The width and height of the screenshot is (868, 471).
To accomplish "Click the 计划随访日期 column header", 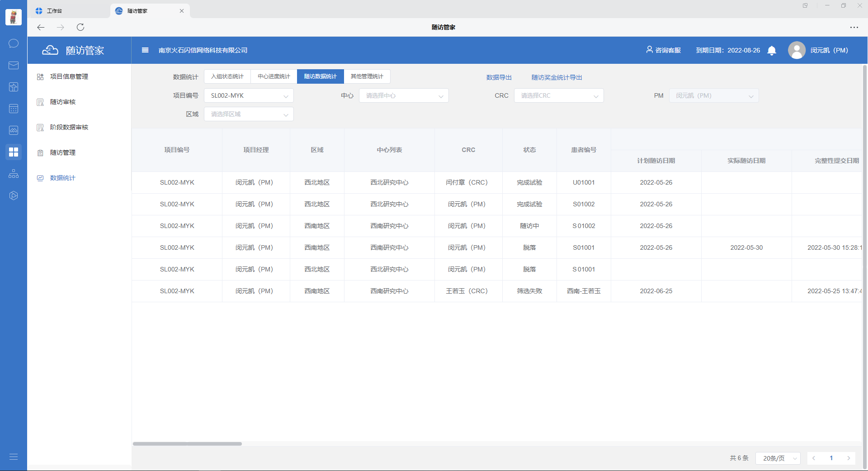I will tap(656, 161).
